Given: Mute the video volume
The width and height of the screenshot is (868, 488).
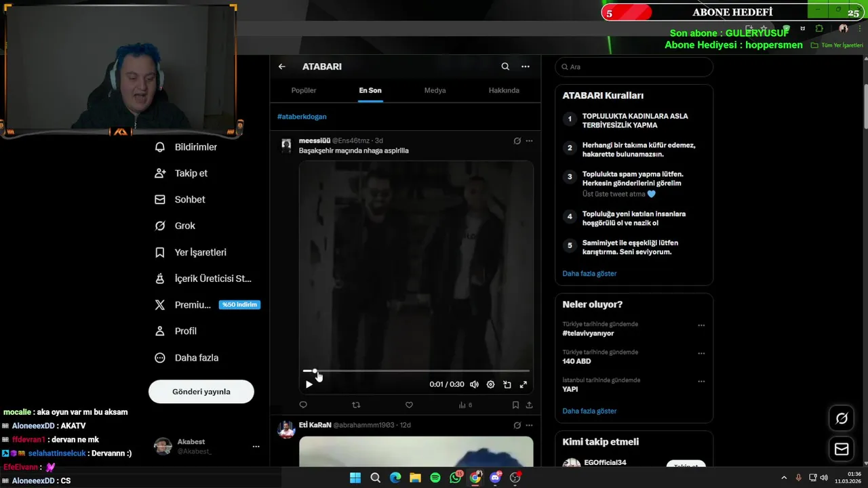Looking at the screenshot, I should point(474,384).
